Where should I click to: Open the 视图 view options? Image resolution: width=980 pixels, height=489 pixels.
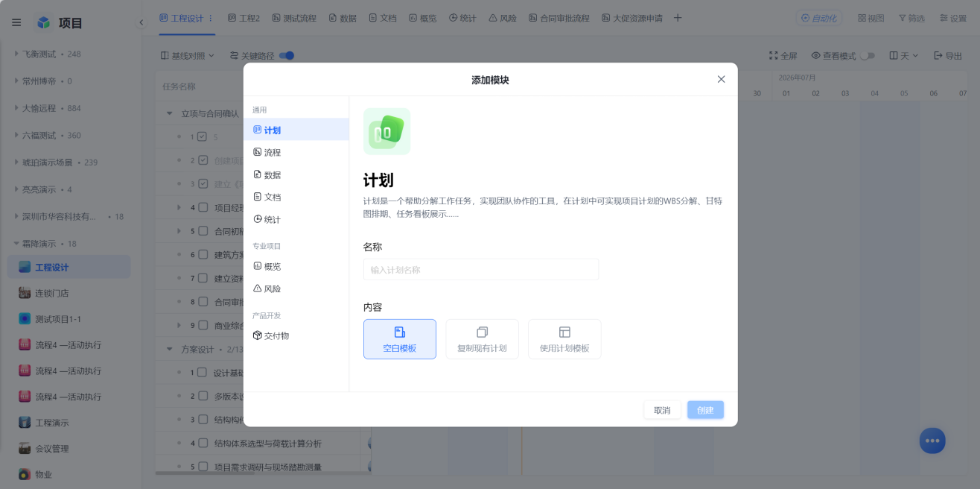(871, 18)
